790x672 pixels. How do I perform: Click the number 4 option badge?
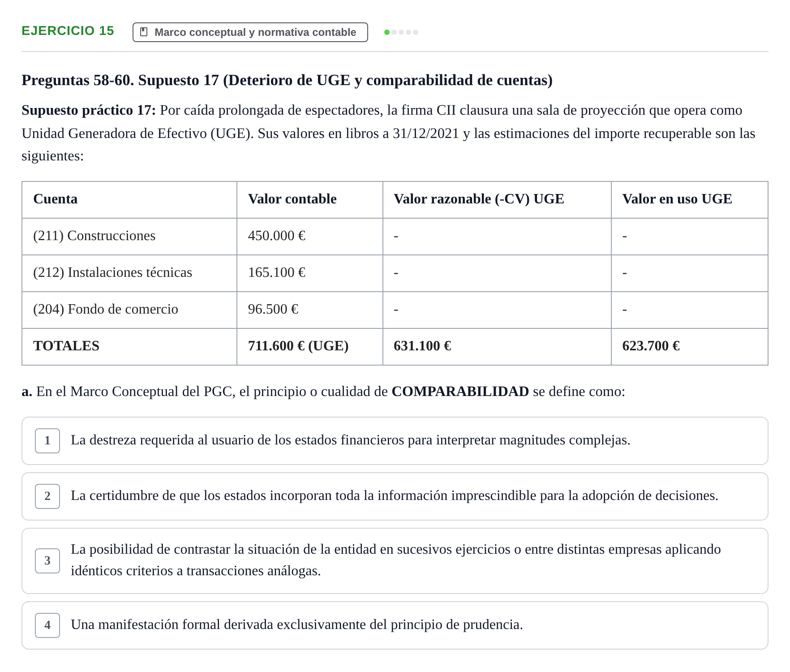click(x=47, y=625)
